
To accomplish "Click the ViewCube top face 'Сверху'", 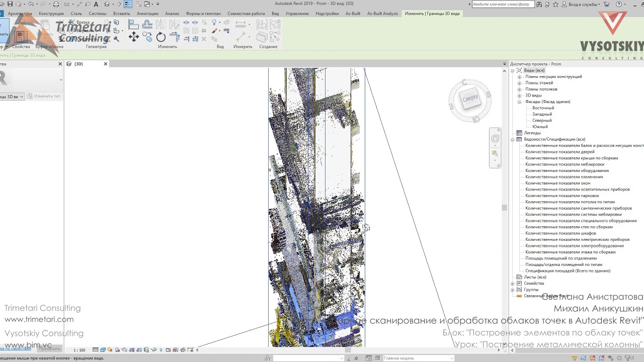I will [470, 98].
